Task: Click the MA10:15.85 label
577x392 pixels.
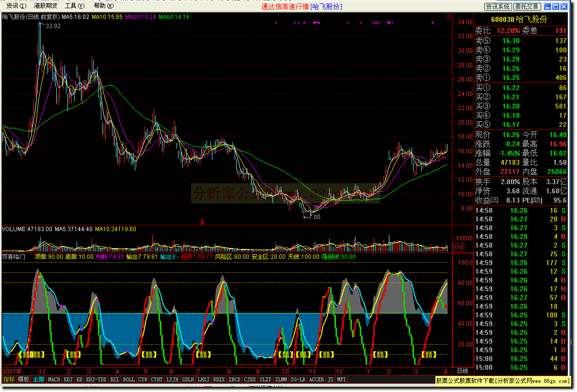Action: click(107, 17)
